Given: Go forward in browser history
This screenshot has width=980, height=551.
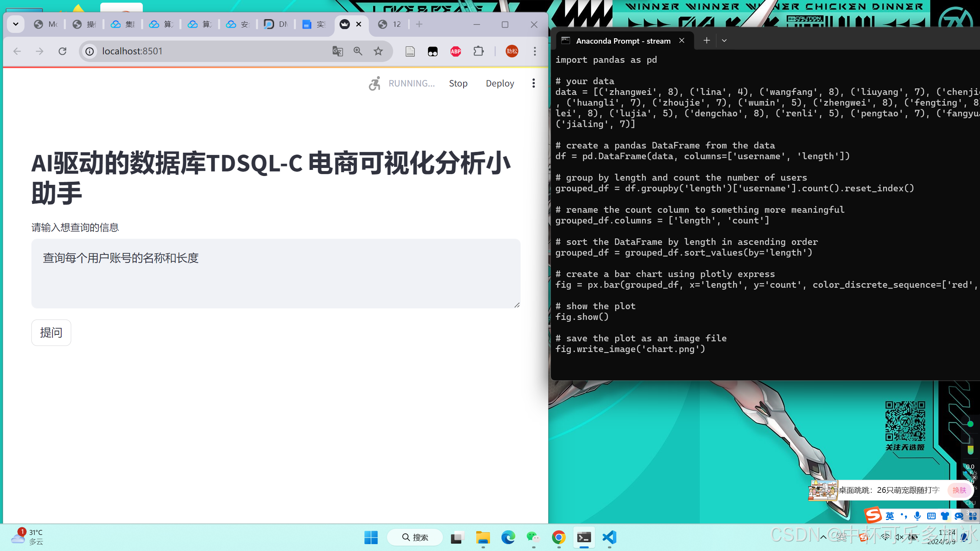Looking at the screenshot, I should [x=39, y=51].
